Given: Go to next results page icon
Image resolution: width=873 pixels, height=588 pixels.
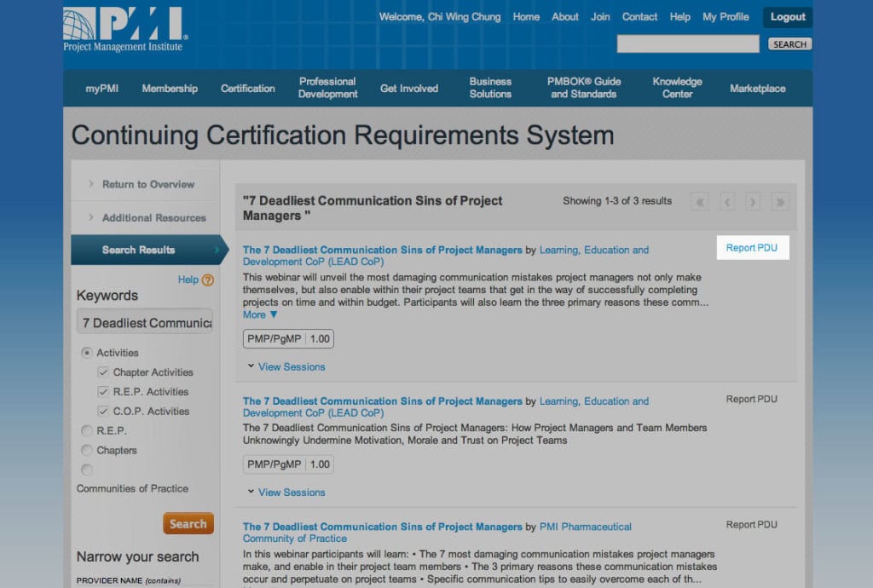Looking at the screenshot, I should pos(753,201).
